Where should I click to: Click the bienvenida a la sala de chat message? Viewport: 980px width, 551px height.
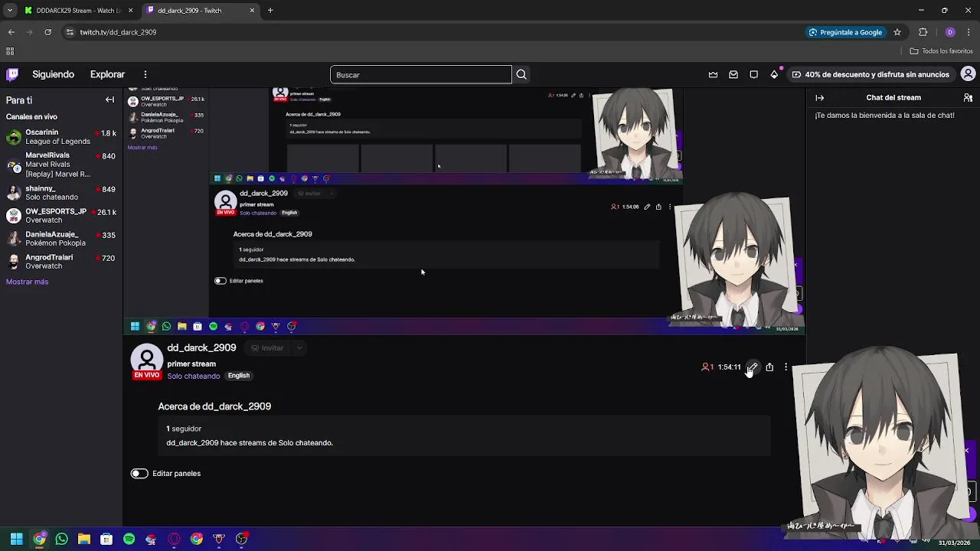[884, 116]
